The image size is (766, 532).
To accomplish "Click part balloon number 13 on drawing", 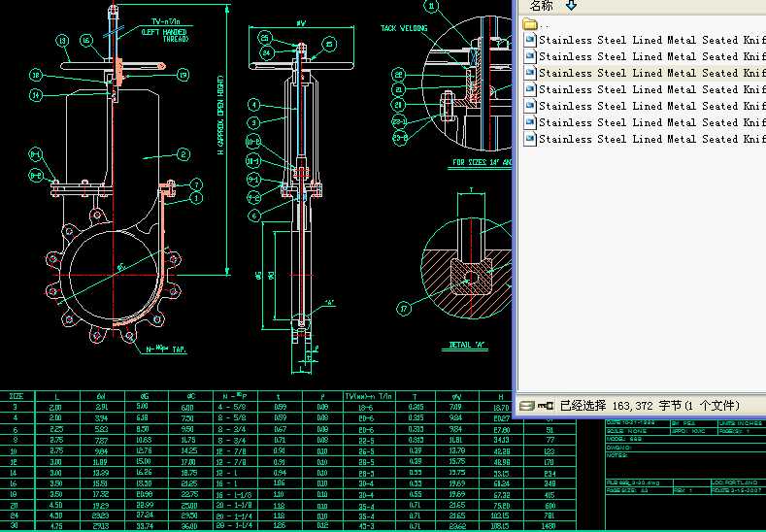I will click(x=62, y=41).
